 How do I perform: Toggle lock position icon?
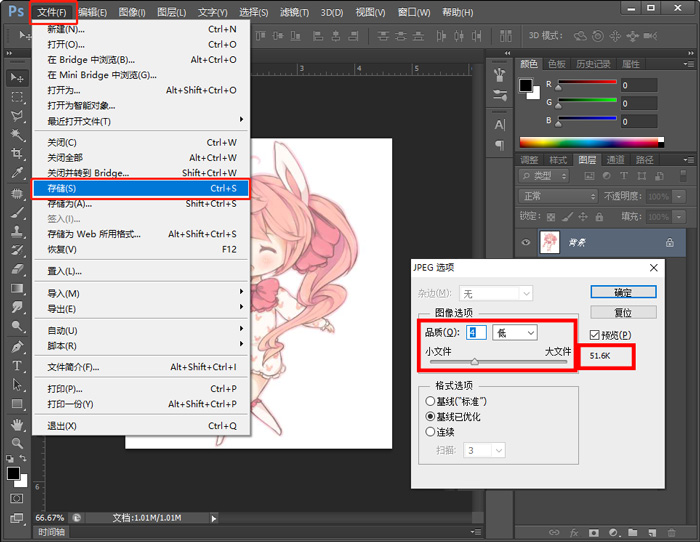point(583,217)
